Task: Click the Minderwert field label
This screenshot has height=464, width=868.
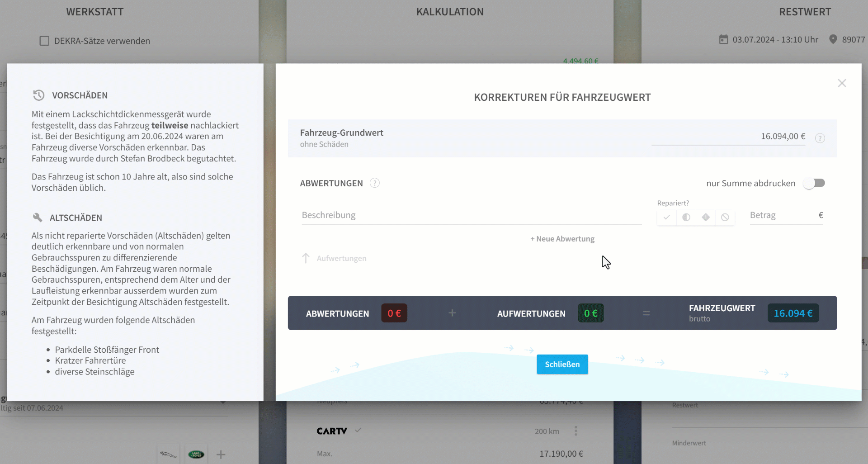Action: click(x=689, y=443)
